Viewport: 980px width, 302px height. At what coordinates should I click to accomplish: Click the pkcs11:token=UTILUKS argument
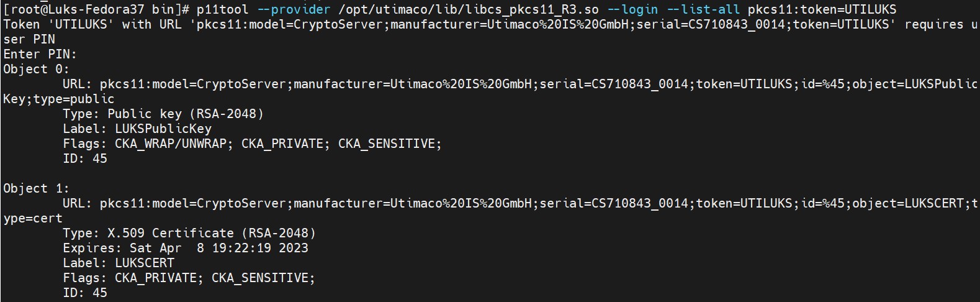coord(822,9)
